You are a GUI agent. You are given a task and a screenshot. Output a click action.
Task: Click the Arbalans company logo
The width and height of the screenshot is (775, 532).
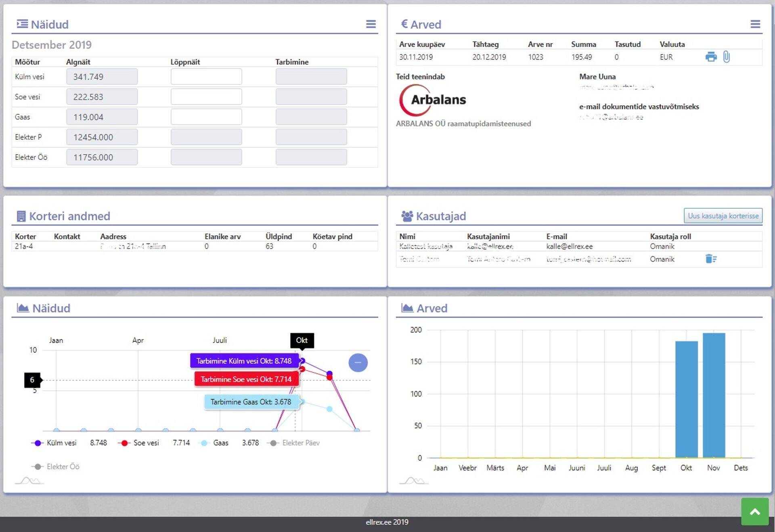click(x=433, y=100)
